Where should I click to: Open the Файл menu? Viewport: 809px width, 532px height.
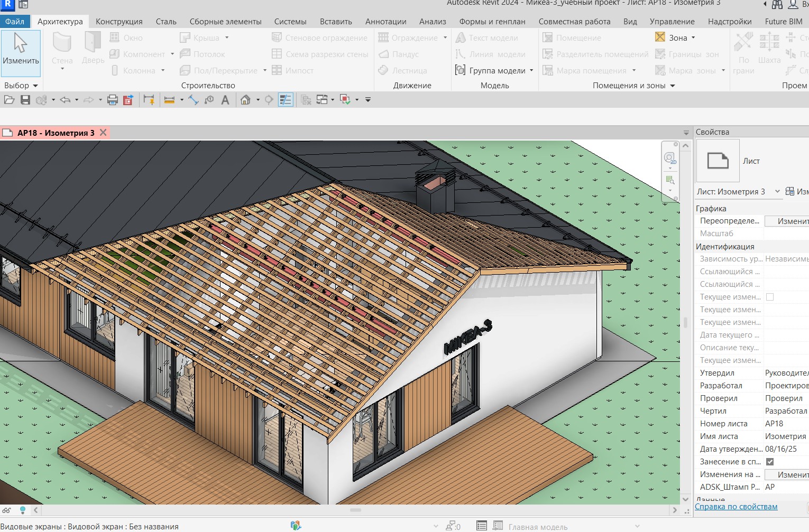15,22
